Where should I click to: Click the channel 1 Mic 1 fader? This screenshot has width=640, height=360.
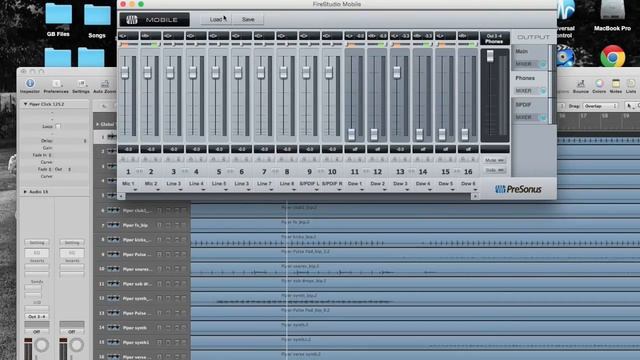(125, 73)
